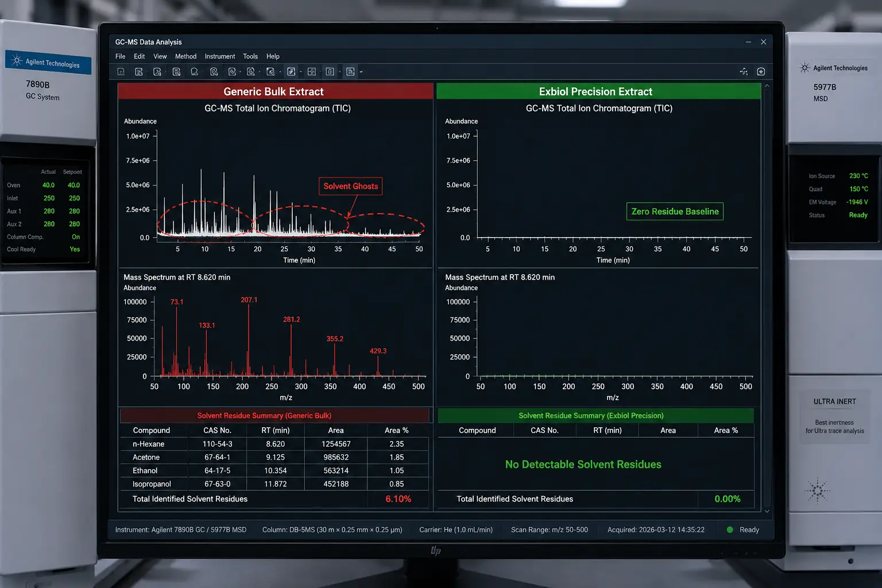Click Area % column header in Generic Bulk table
The width and height of the screenshot is (882, 588).
point(397,430)
